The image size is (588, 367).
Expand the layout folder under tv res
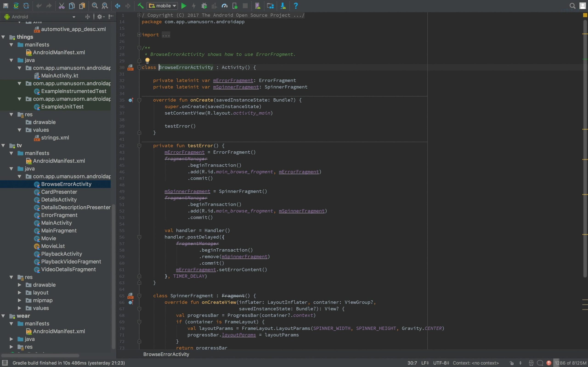point(20,292)
